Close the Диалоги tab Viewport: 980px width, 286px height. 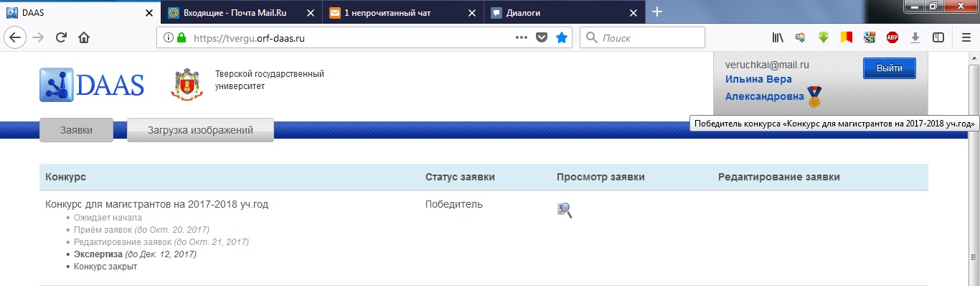click(x=633, y=13)
